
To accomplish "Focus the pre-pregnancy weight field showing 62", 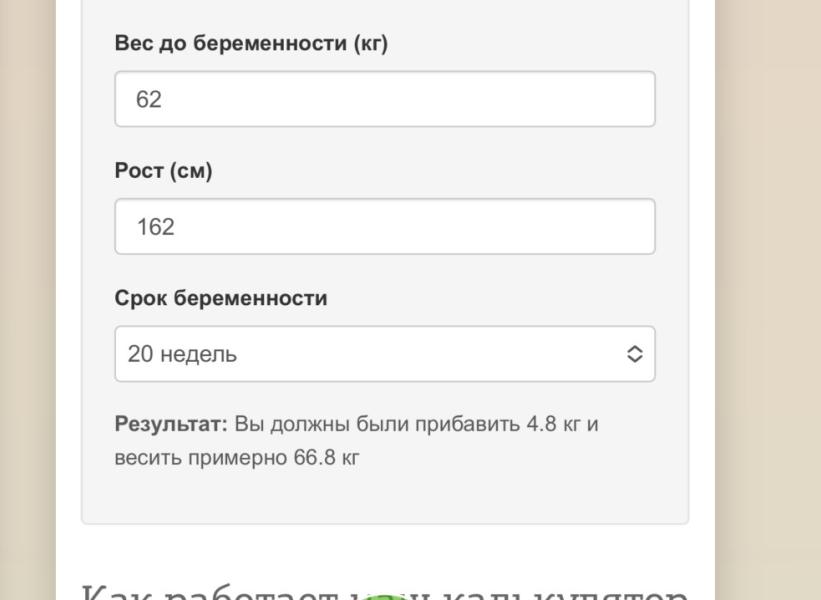I will [384, 99].
